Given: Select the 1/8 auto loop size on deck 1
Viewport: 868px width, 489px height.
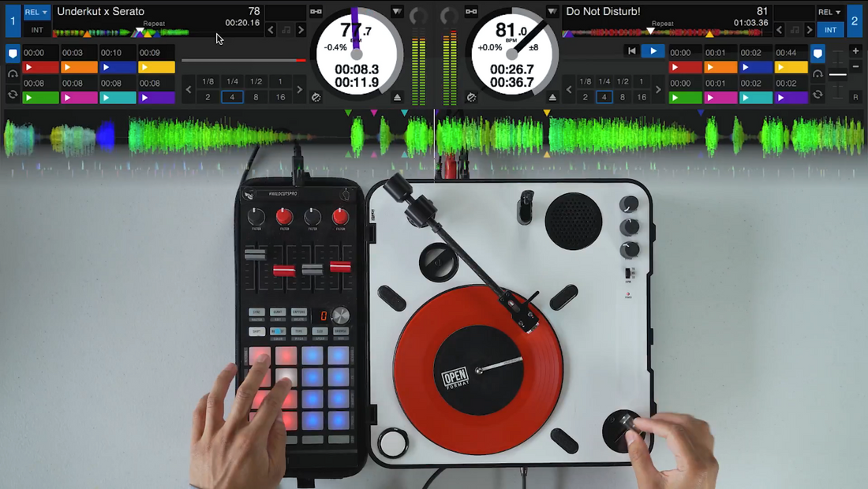Looking at the screenshot, I should coord(208,81).
